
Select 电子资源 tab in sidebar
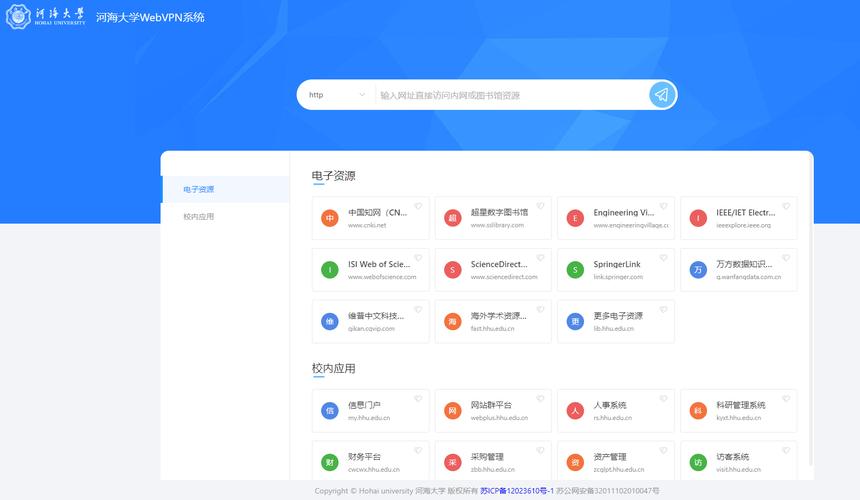[199, 189]
